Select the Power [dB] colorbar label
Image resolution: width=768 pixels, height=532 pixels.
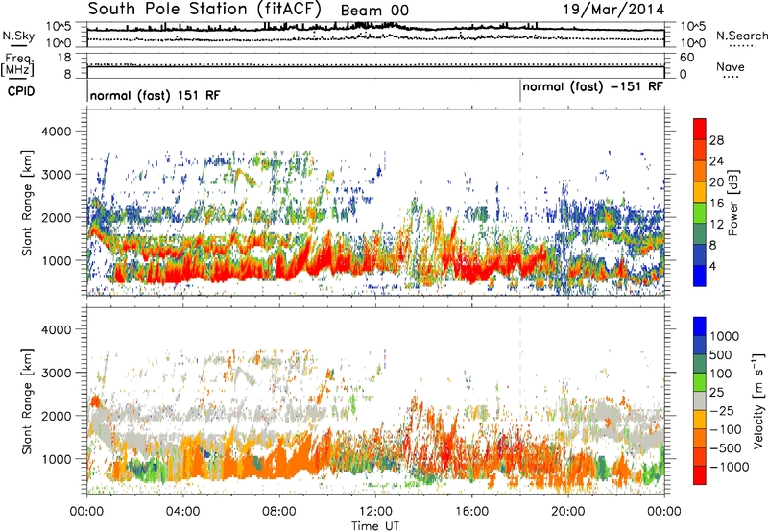point(733,203)
